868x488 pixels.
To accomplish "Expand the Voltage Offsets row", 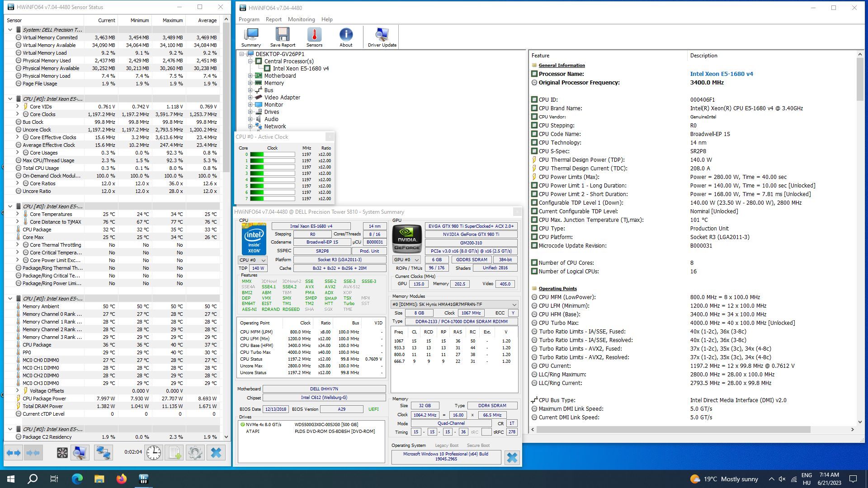I will [x=18, y=391].
